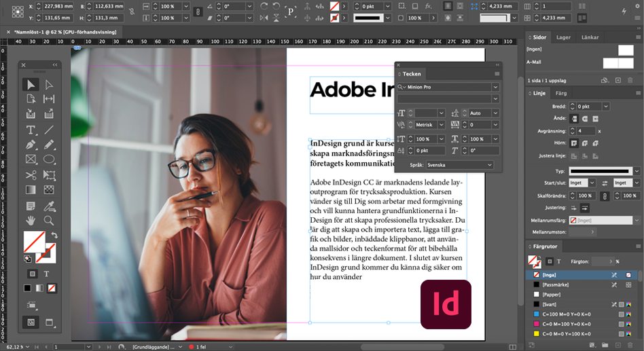Select the Direct Selection tool

click(x=49, y=85)
